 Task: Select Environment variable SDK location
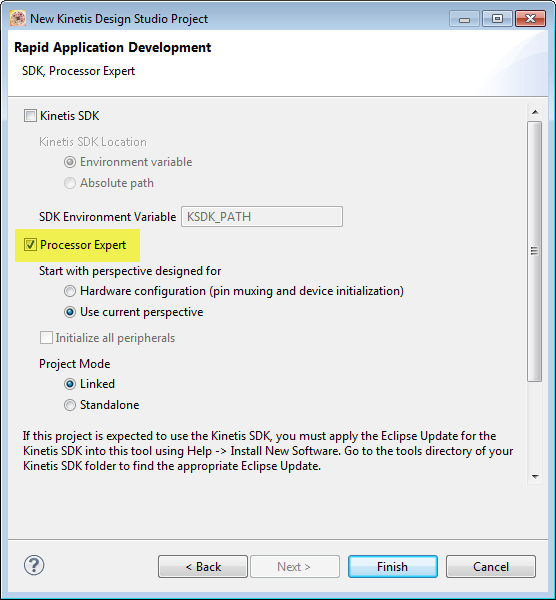coord(70,162)
